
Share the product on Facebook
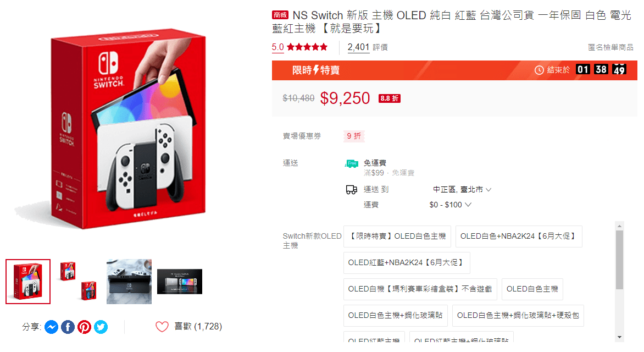[x=68, y=327]
